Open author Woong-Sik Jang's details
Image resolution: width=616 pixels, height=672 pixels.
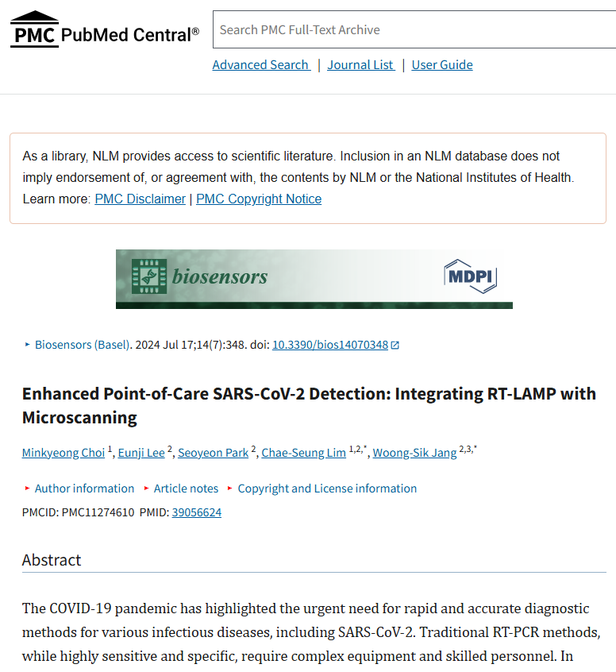pos(414,453)
